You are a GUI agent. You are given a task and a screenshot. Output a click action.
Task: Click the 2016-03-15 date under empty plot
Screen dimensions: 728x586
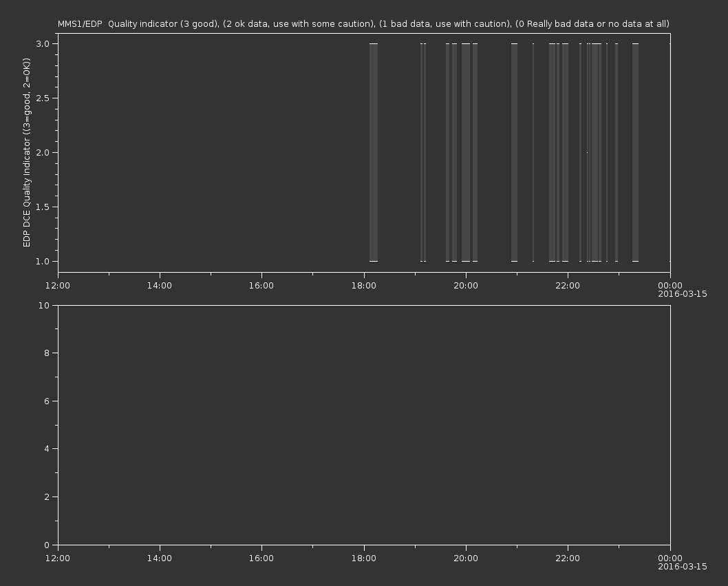(682, 567)
